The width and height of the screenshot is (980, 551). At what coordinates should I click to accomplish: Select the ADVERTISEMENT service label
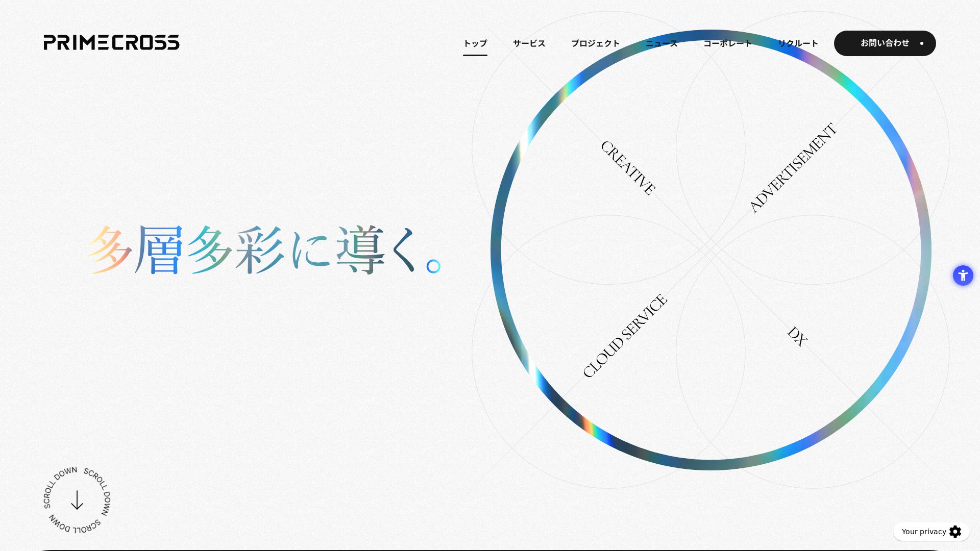792,167
